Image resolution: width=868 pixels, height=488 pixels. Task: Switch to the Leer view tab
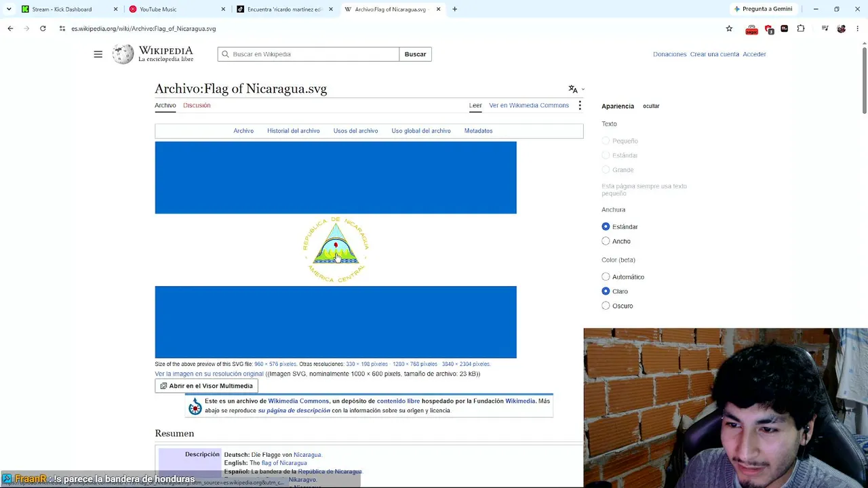(475, 106)
